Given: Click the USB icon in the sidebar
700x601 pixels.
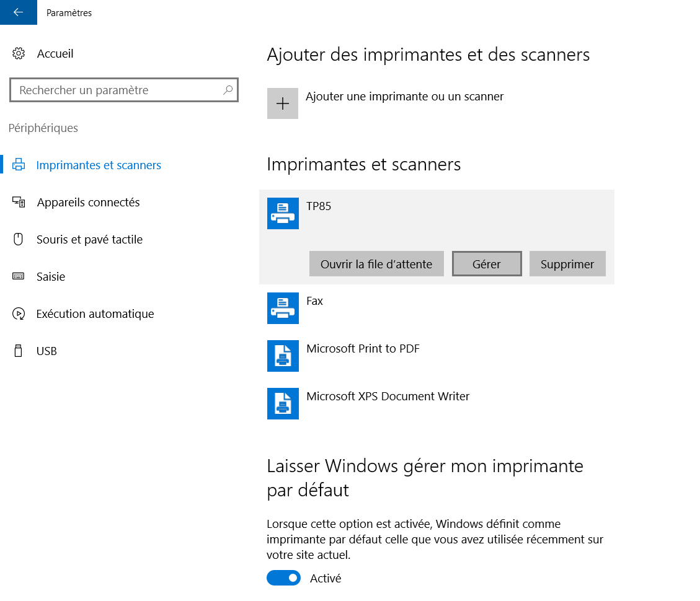Looking at the screenshot, I should point(19,351).
